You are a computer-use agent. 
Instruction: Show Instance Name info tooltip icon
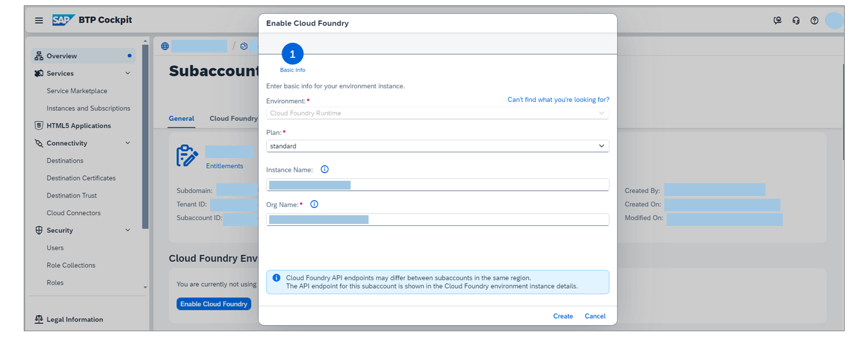pyautogui.click(x=324, y=170)
